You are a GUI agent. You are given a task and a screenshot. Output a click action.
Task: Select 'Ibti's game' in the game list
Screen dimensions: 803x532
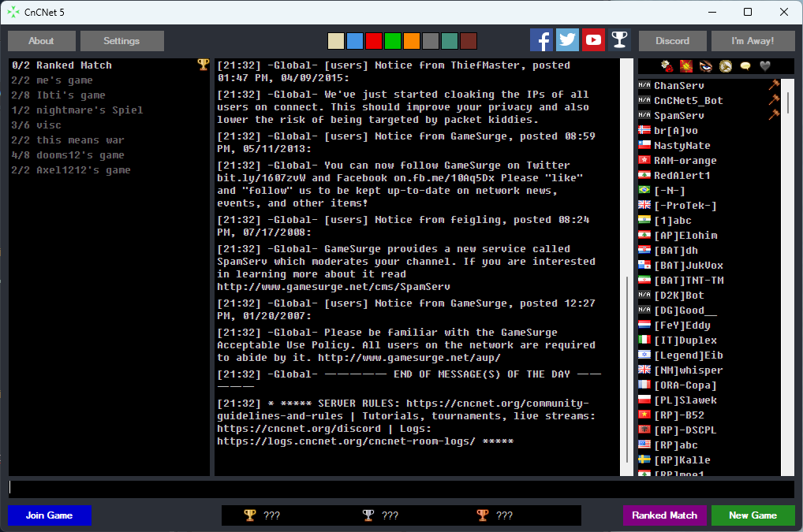[x=109, y=95]
